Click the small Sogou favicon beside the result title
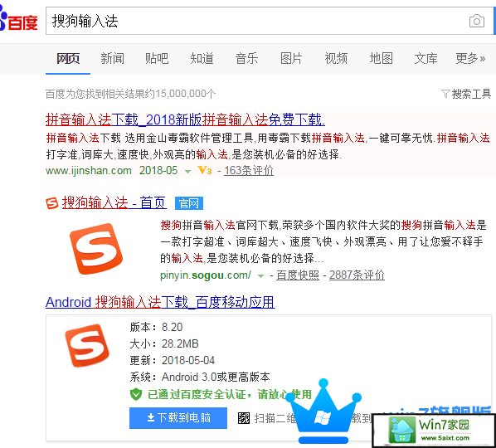The height and width of the screenshot is (448, 496). (x=52, y=203)
